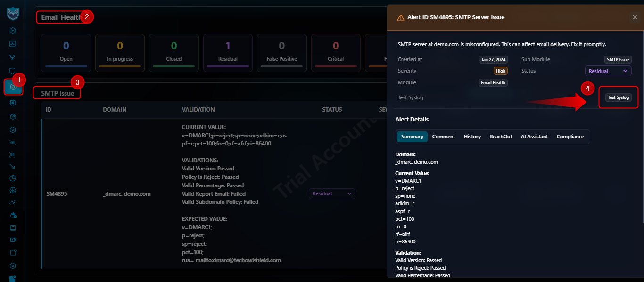Viewport: 644px width, 282px height.
Task: Open the eye sidebar icon
Action: [13, 142]
